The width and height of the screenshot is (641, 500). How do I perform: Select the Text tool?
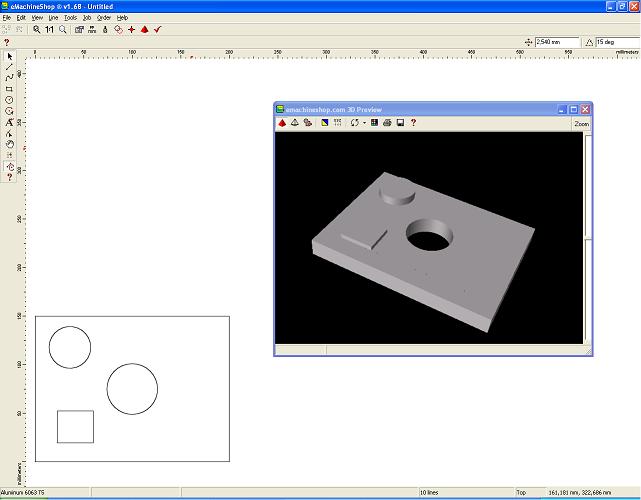(x=10, y=122)
